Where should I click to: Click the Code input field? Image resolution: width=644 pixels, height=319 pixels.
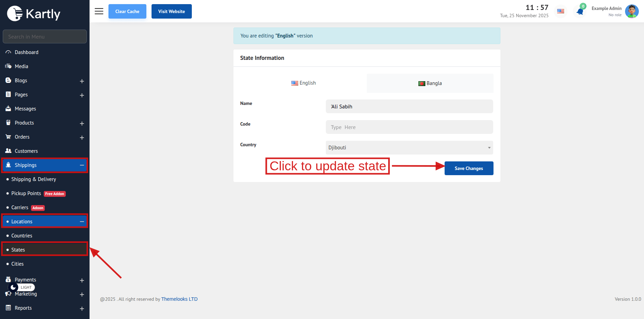(409, 127)
